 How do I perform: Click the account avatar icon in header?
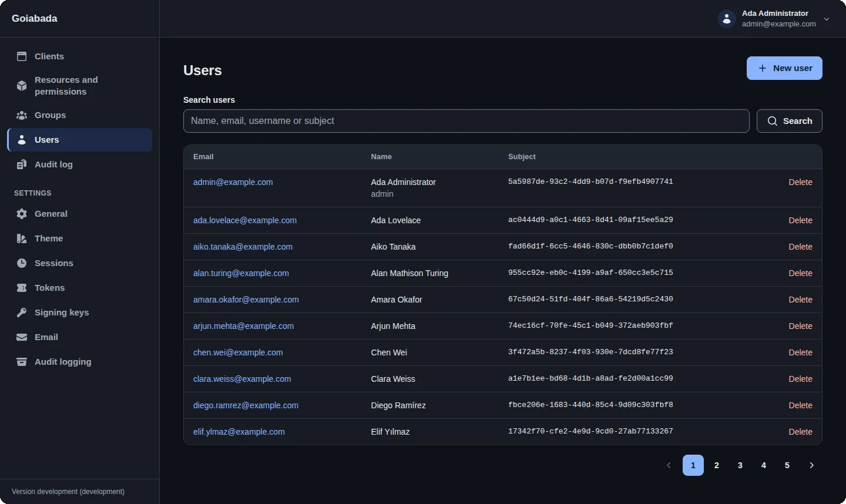click(727, 19)
